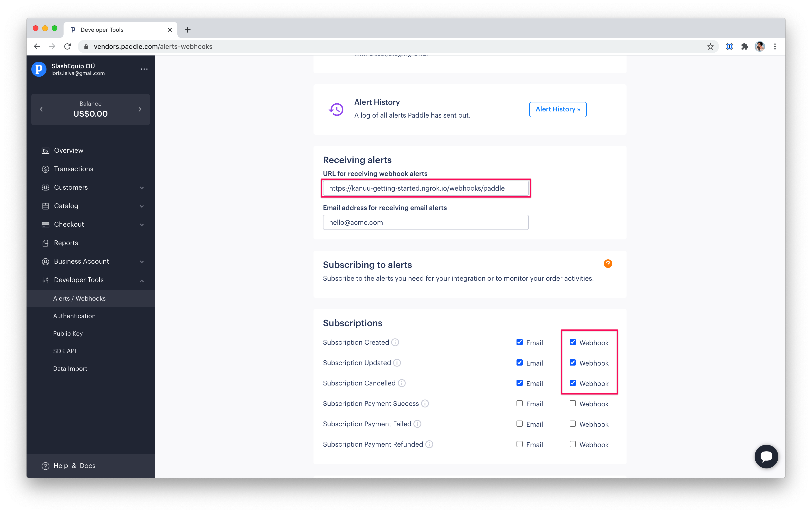The image size is (812, 513).
Task: Reload the page
Action: click(67, 46)
